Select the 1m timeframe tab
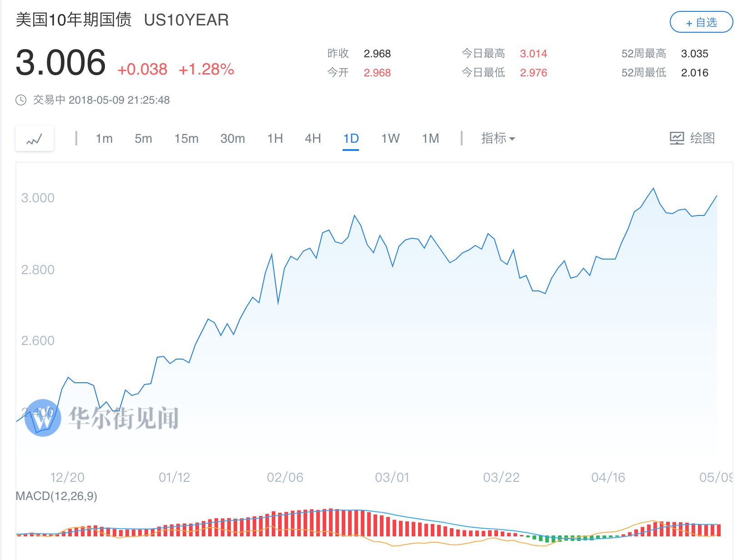 tap(104, 138)
